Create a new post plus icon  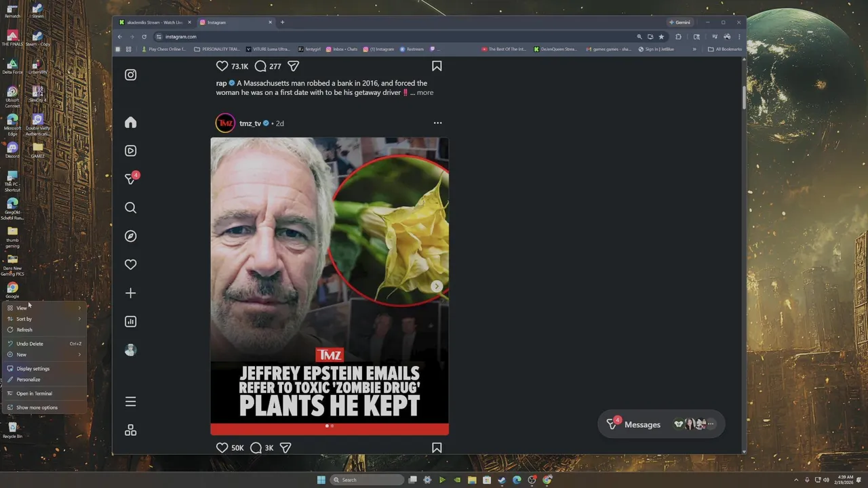tap(131, 293)
